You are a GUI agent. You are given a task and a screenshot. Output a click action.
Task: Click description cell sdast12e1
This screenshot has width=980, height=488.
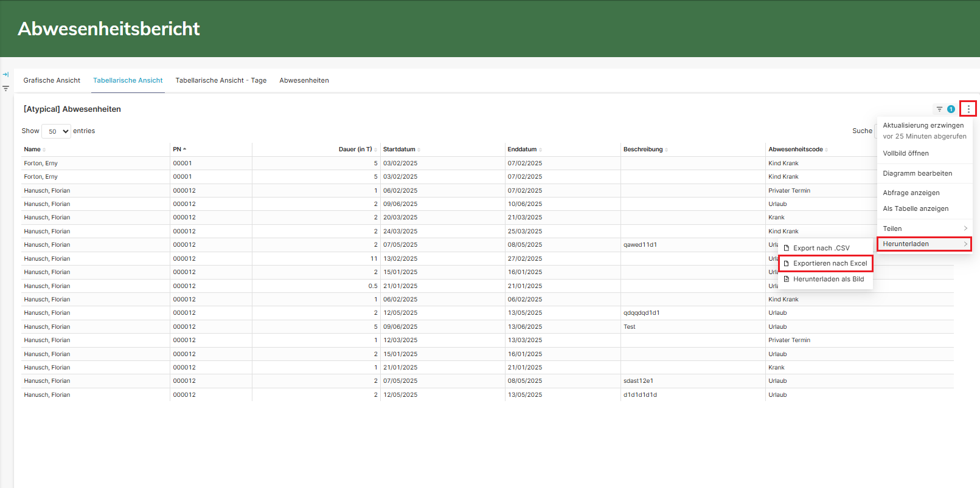pyautogui.click(x=638, y=381)
